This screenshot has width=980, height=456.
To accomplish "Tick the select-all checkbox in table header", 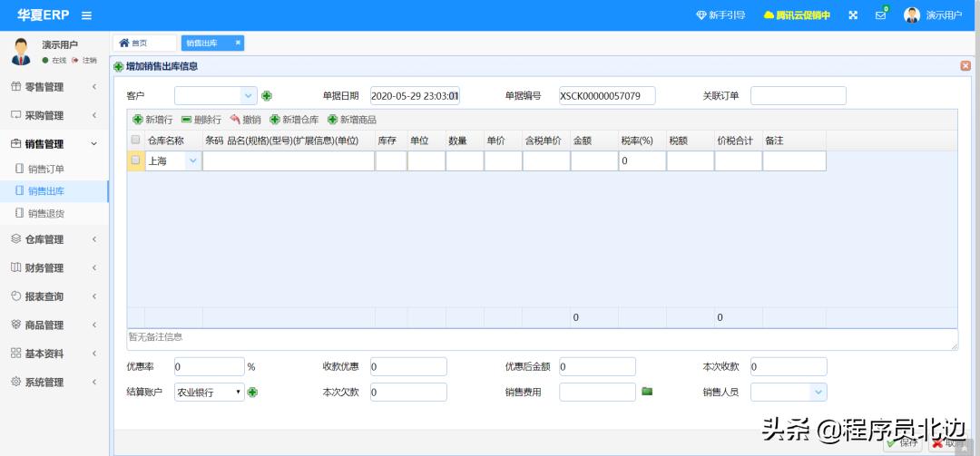I will point(135,141).
